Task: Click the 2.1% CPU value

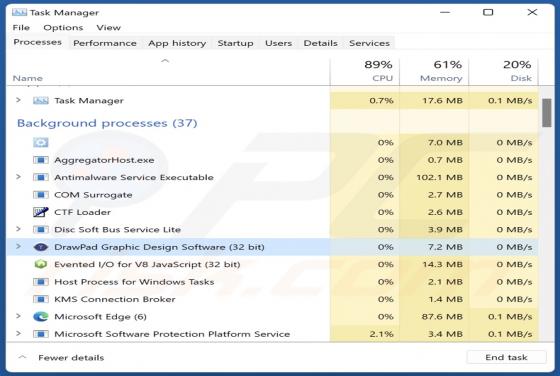Action: tap(381, 334)
